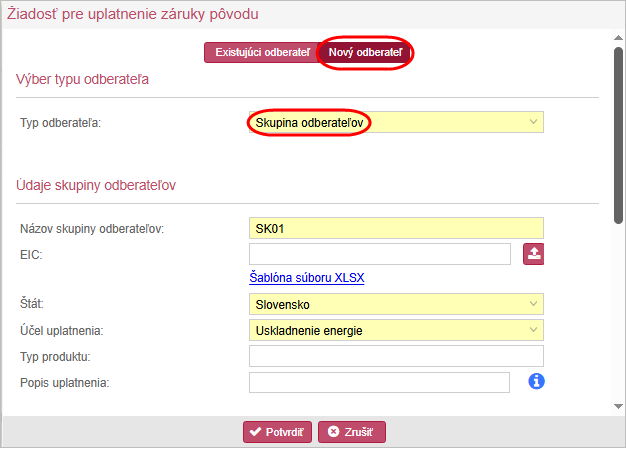Viewport: 626px width, 453px height.
Task: Click the EIC: label
Action: [x=31, y=255]
